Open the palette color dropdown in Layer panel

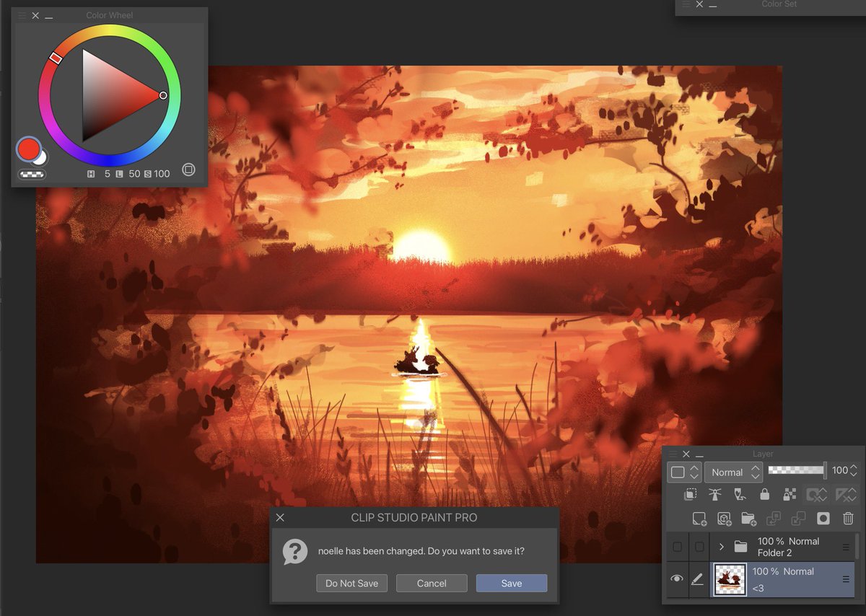(685, 472)
